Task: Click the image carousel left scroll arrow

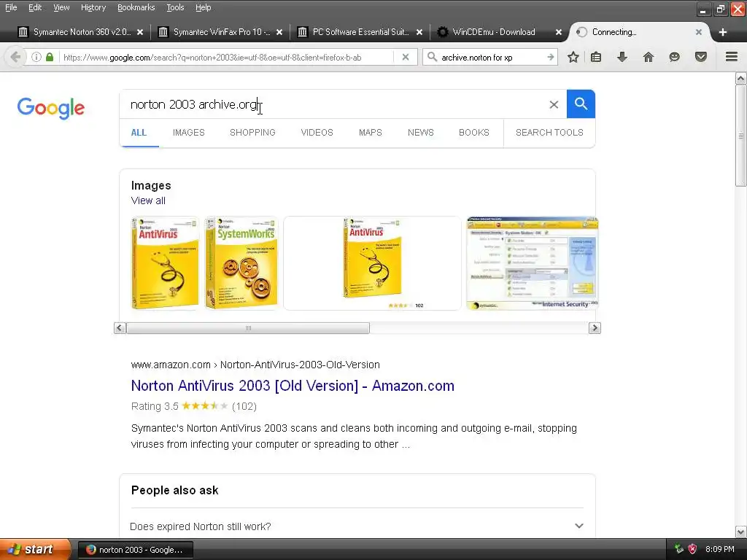Action: point(120,328)
